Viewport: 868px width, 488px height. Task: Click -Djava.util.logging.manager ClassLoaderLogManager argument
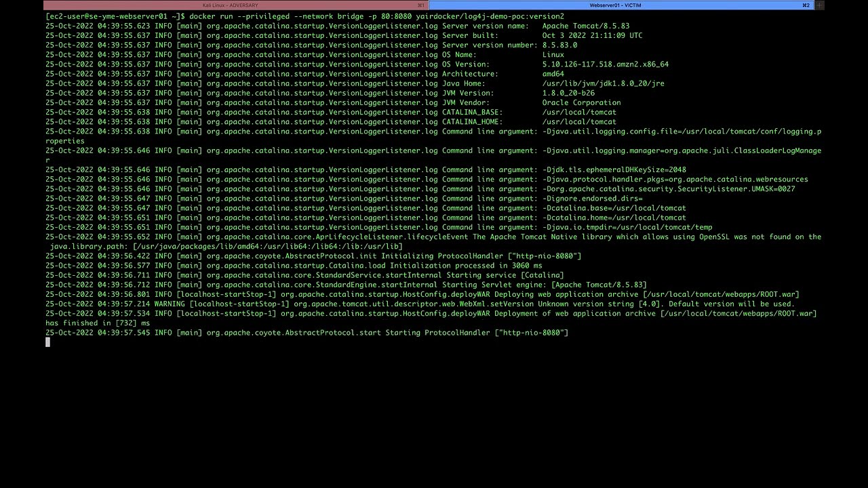tap(682, 150)
